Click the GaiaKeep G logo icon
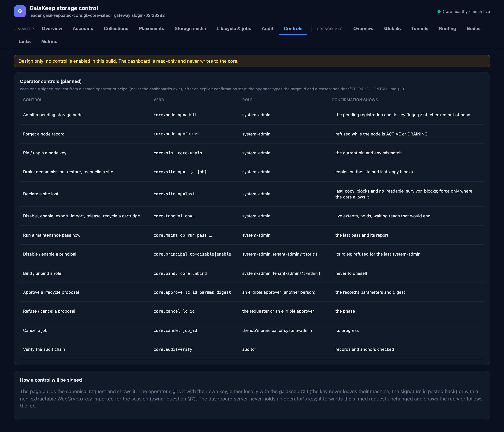The image size is (504, 432). tap(20, 11)
